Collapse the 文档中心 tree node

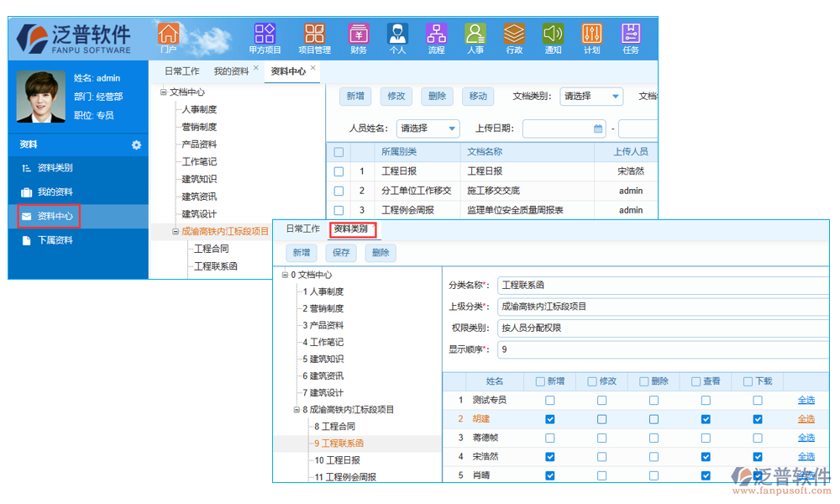click(x=165, y=90)
